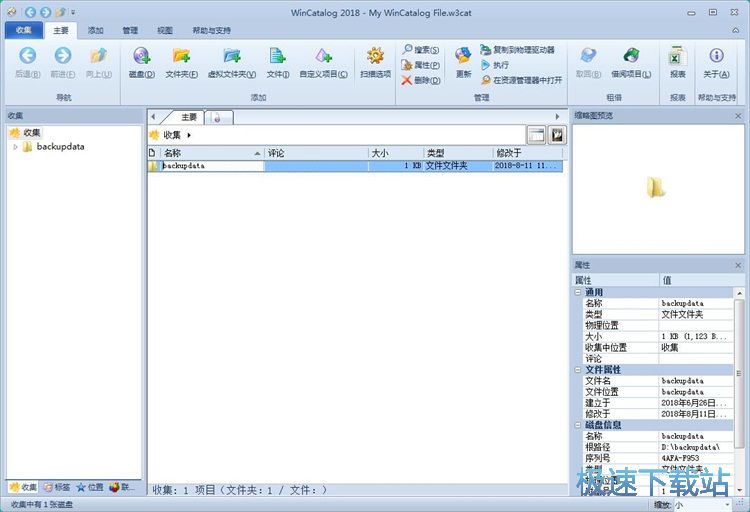Open the 搜索(S) search tool
This screenshot has width=750, height=512.
click(x=421, y=49)
